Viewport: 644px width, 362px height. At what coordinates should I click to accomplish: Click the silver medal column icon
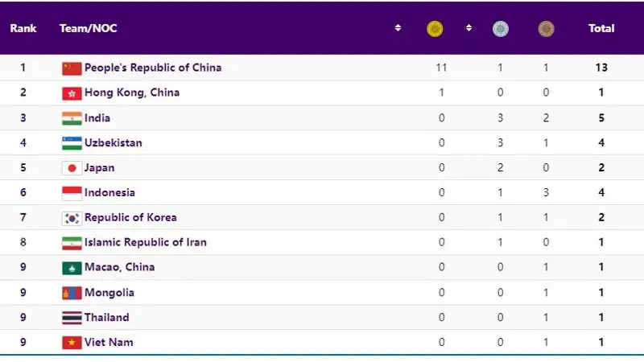pyautogui.click(x=501, y=29)
